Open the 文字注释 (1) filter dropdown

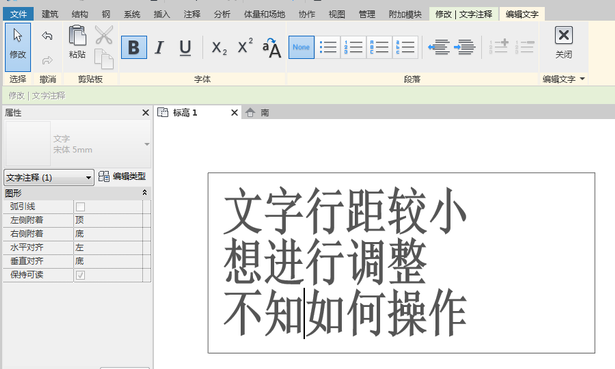[49, 178]
